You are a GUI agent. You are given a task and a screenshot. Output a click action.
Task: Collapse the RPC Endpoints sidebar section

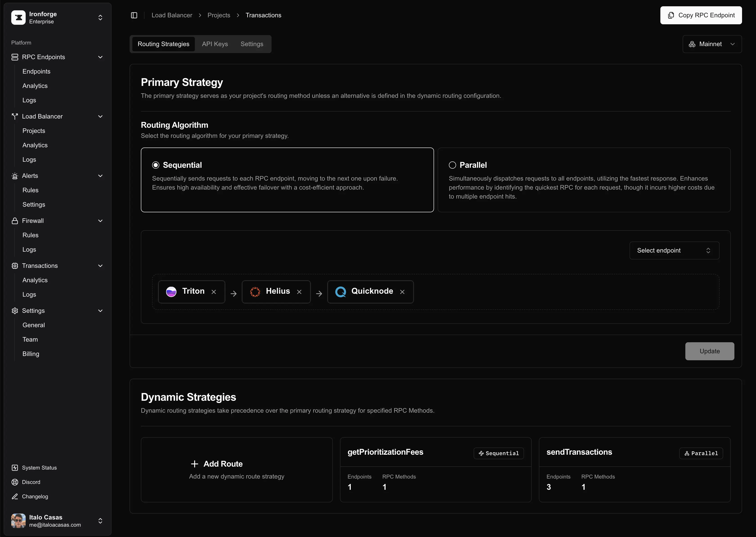point(100,57)
